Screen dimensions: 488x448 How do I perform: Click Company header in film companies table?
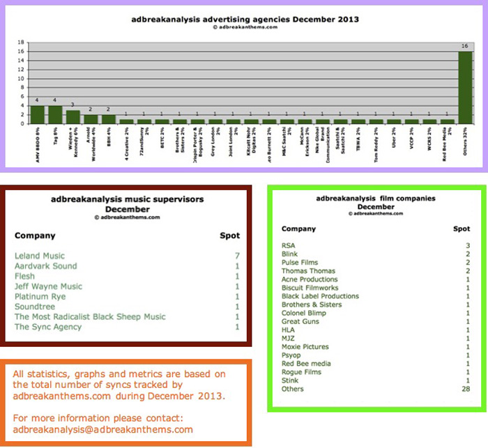[298, 229]
